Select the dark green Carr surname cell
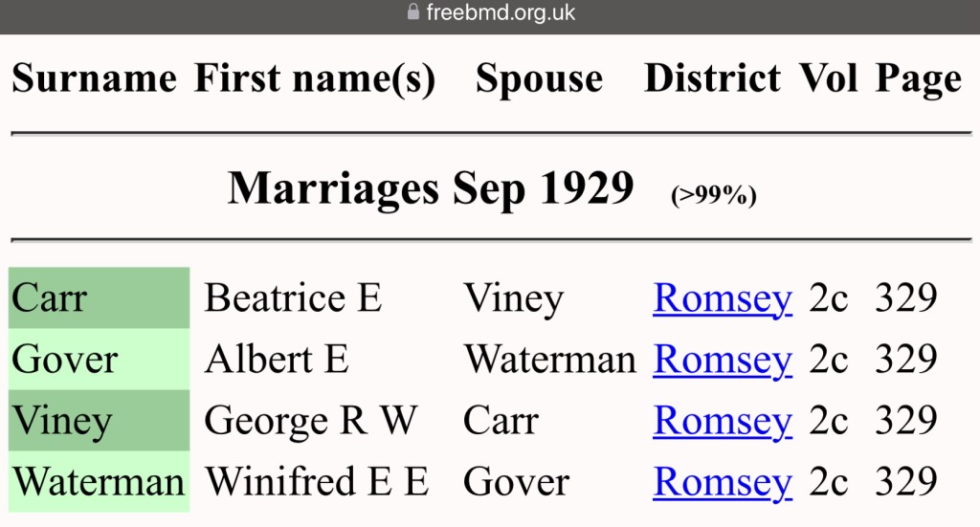Viewport: 980px width, 527px height. coord(99,298)
